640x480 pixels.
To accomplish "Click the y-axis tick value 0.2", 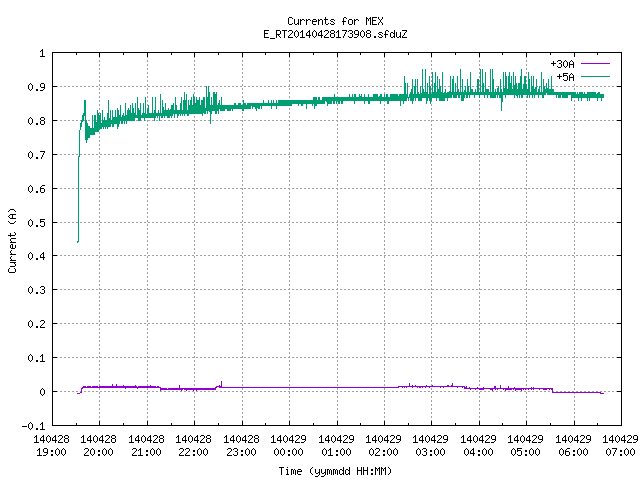I will click(36, 324).
